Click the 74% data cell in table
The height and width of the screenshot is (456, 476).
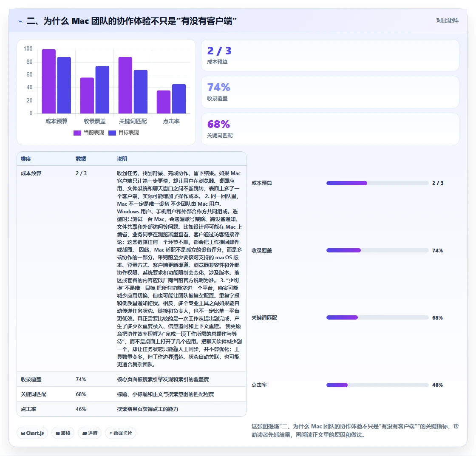tap(81, 379)
